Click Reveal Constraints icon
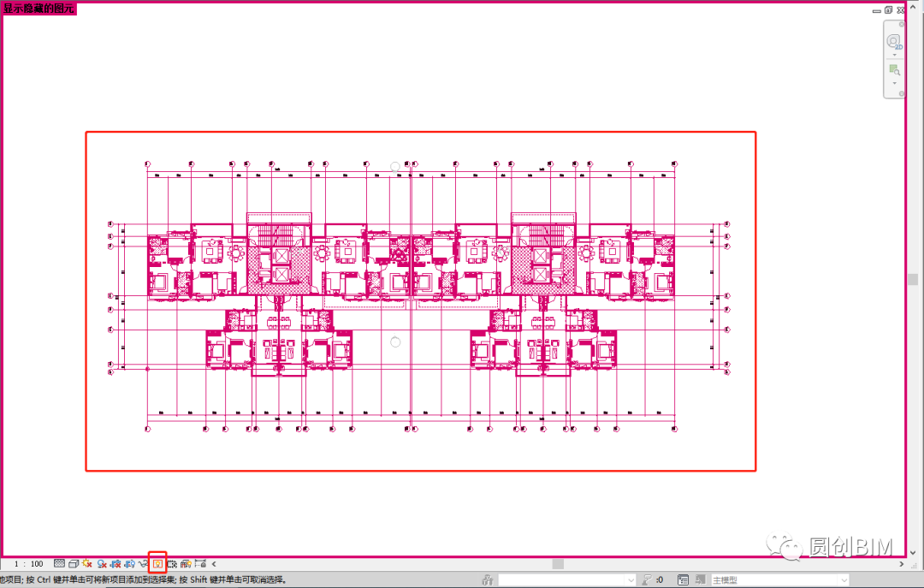 coord(200,564)
